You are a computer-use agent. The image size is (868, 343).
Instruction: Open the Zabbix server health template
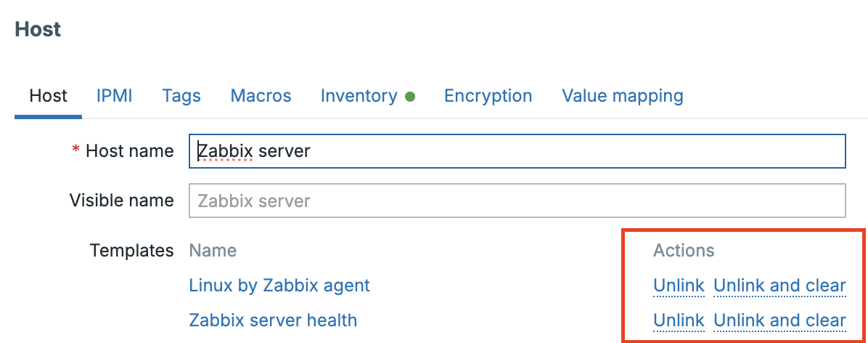click(273, 320)
